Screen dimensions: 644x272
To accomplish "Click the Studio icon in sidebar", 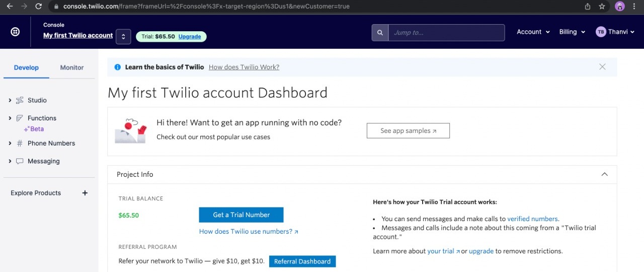I will click(x=20, y=100).
